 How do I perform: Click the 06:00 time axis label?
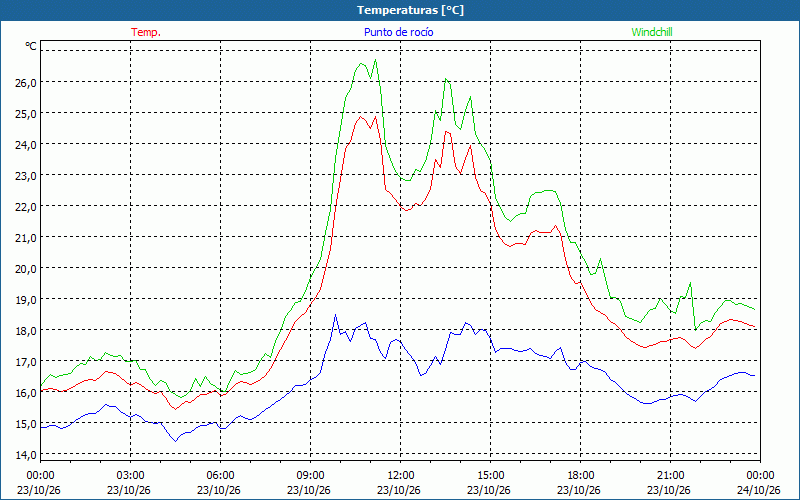pos(220,476)
